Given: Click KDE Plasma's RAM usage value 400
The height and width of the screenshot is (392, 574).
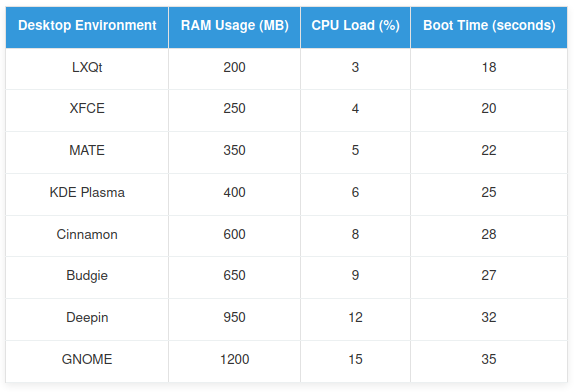Looking at the screenshot, I should pos(235,193).
